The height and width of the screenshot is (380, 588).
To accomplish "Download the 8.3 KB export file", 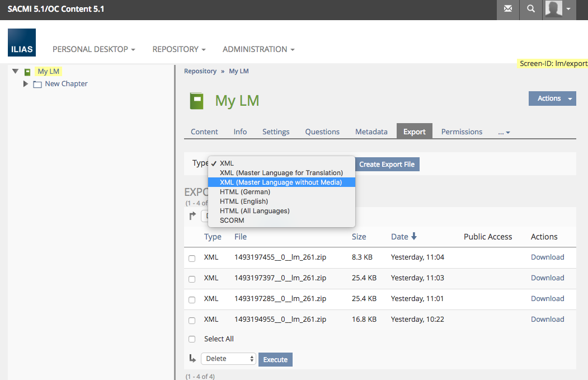I will (x=547, y=257).
